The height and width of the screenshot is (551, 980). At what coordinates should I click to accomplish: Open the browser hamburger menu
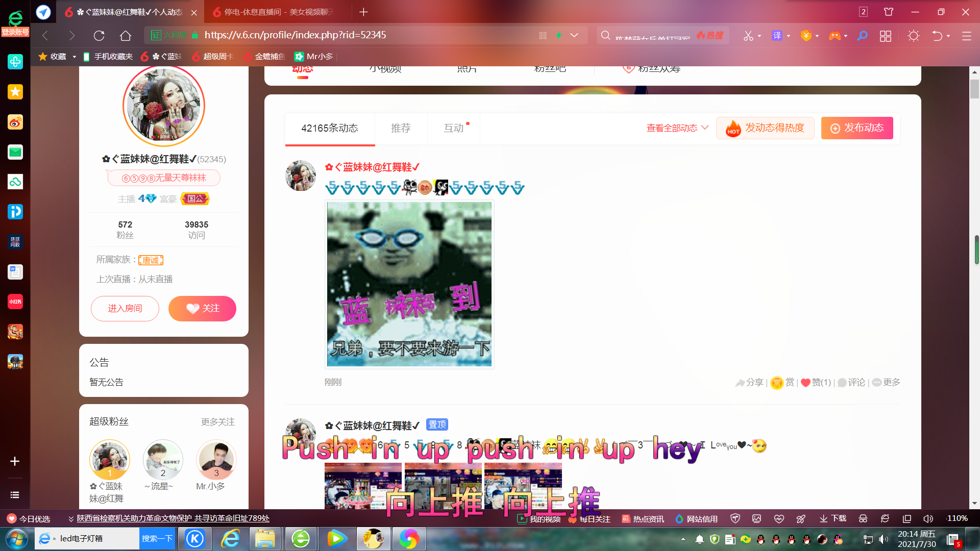click(x=967, y=36)
